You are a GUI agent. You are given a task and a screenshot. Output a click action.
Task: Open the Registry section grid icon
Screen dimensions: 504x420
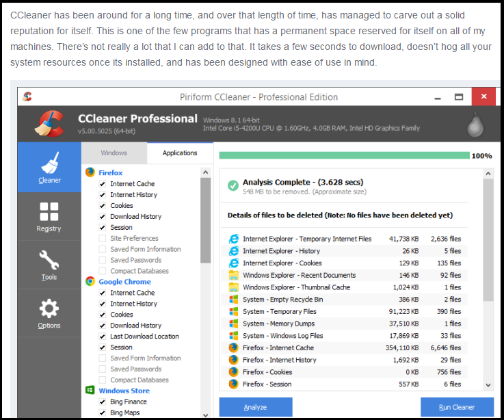49,211
